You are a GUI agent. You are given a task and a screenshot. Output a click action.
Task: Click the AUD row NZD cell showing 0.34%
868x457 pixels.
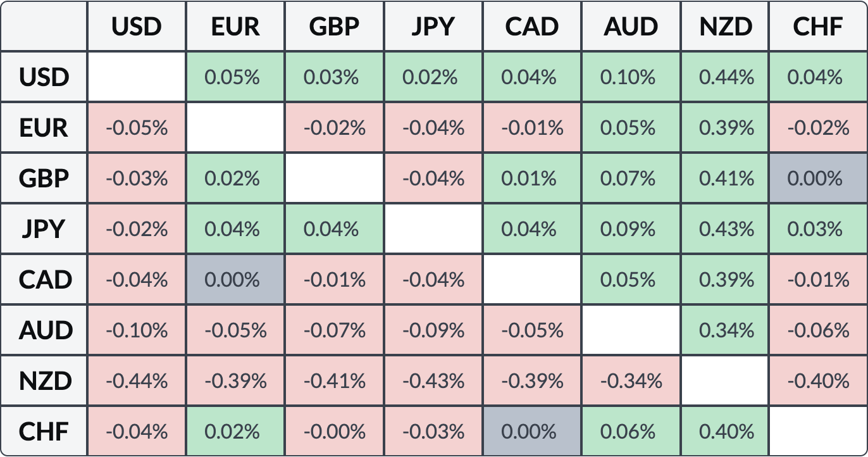tap(726, 330)
